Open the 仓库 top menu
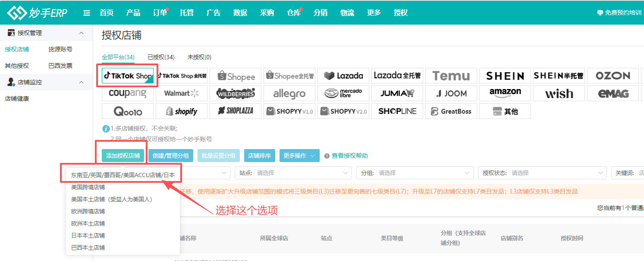This screenshot has width=644, height=261. [x=294, y=13]
